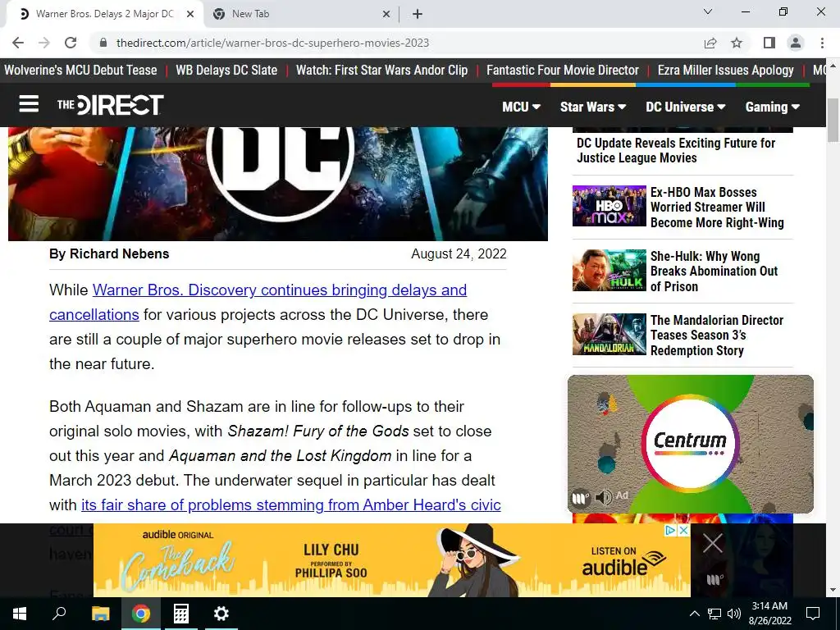Viewport: 840px width, 630px height.
Task: Open a new browser tab with plus
Action: coord(418,15)
